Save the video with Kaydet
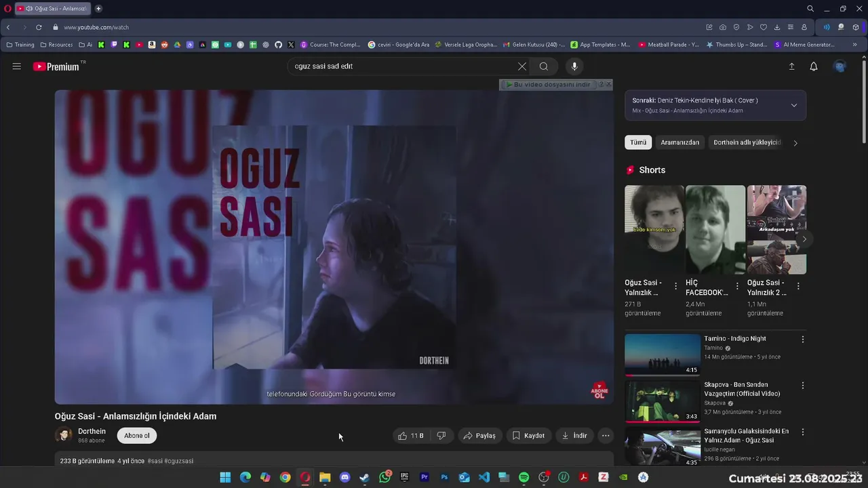The image size is (868, 488). pyautogui.click(x=528, y=436)
